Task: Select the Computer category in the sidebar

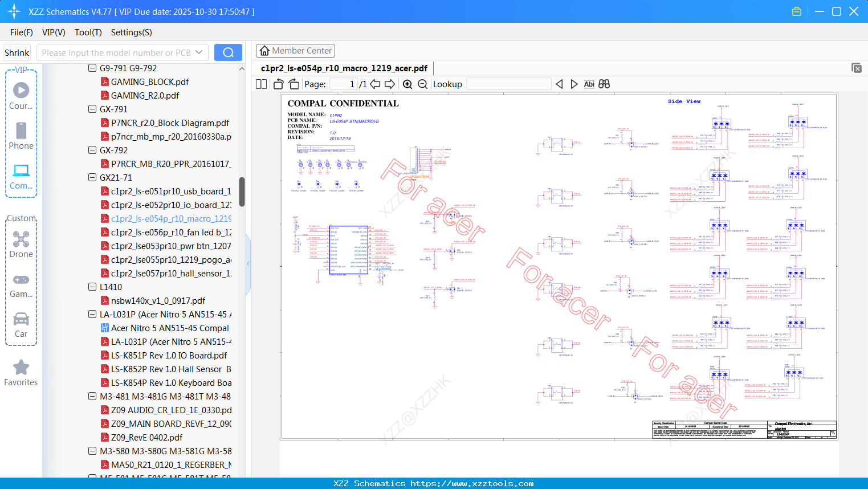Action: [21, 176]
